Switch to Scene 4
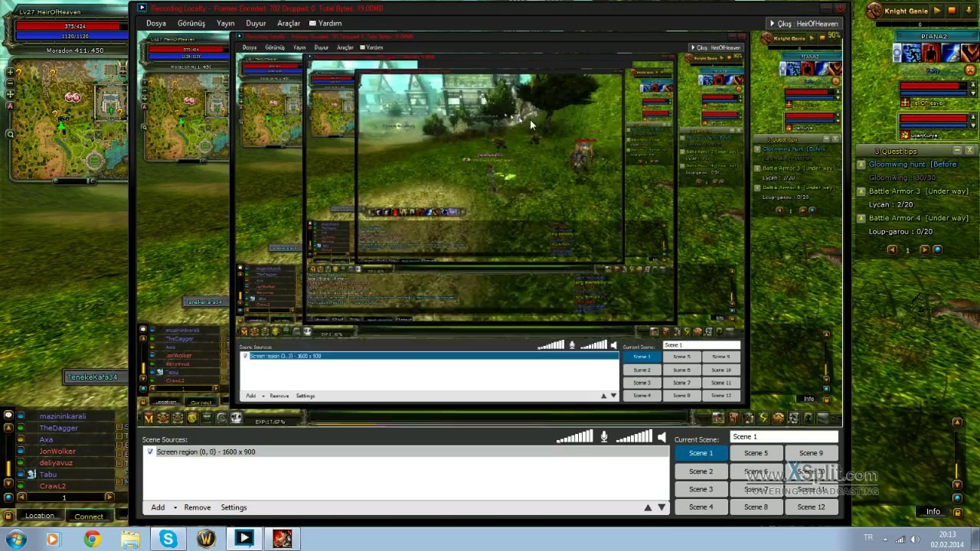The image size is (980, 551). coord(701,507)
